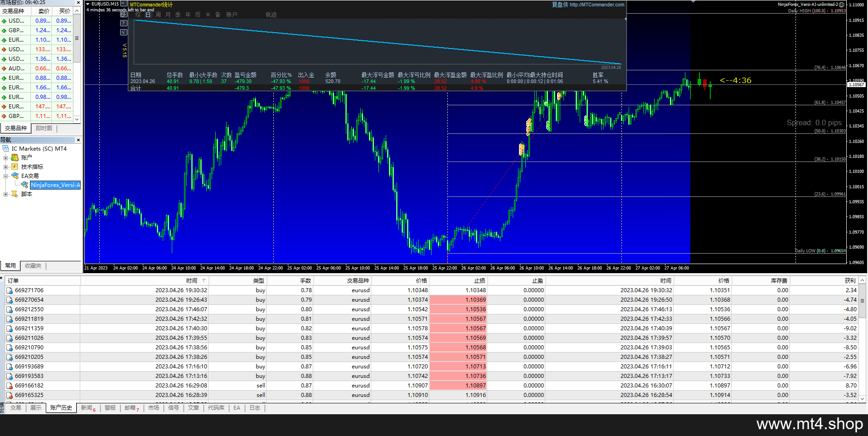Click the 账户 accounts icon in Navigator
Screen dimensions: 868x436
click(x=15, y=157)
